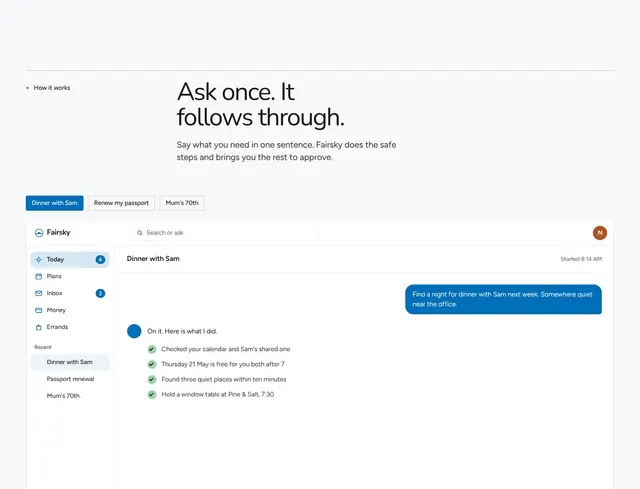The width and height of the screenshot is (640, 489).
Task: Click 'Dinner with Sam' conversation title
Action: pos(153,258)
